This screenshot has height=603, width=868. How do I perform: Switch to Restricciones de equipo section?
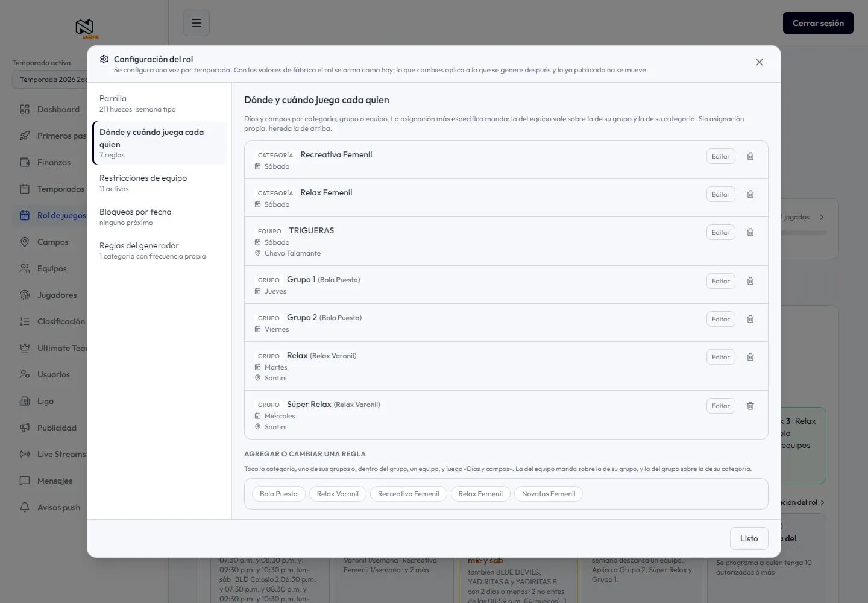160,183
